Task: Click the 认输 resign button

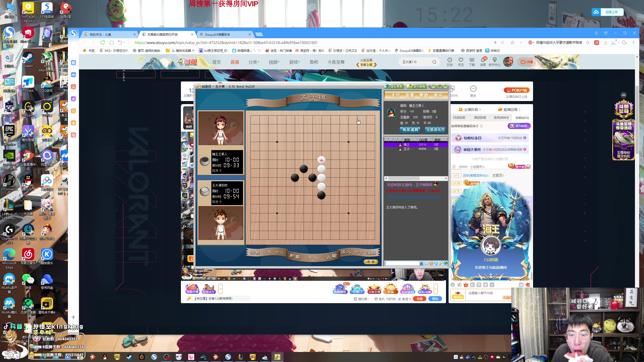Action: pyautogui.click(x=331, y=256)
